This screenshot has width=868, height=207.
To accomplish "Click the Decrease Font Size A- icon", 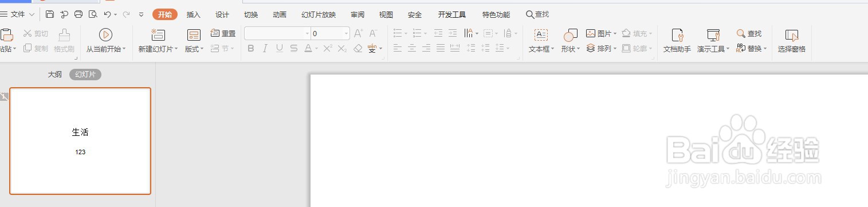I will [374, 34].
